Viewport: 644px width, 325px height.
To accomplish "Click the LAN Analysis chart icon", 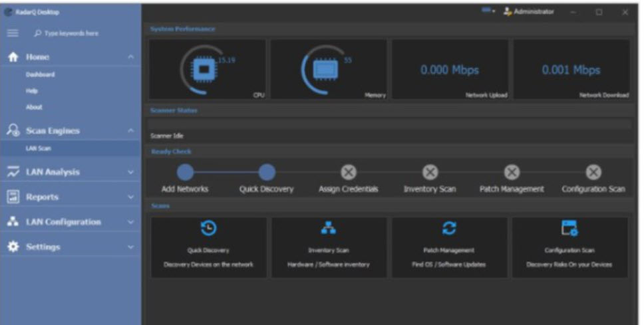I will pos(13,172).
